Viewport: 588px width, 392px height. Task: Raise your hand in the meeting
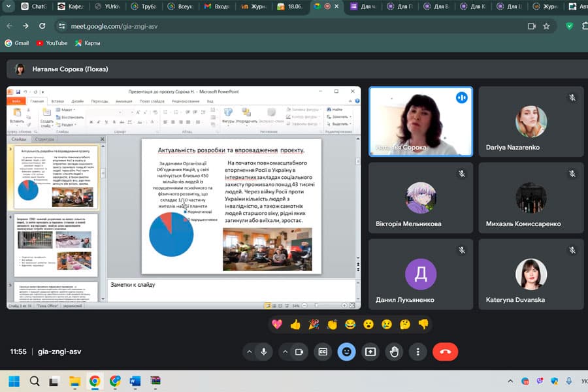point(395,351)
